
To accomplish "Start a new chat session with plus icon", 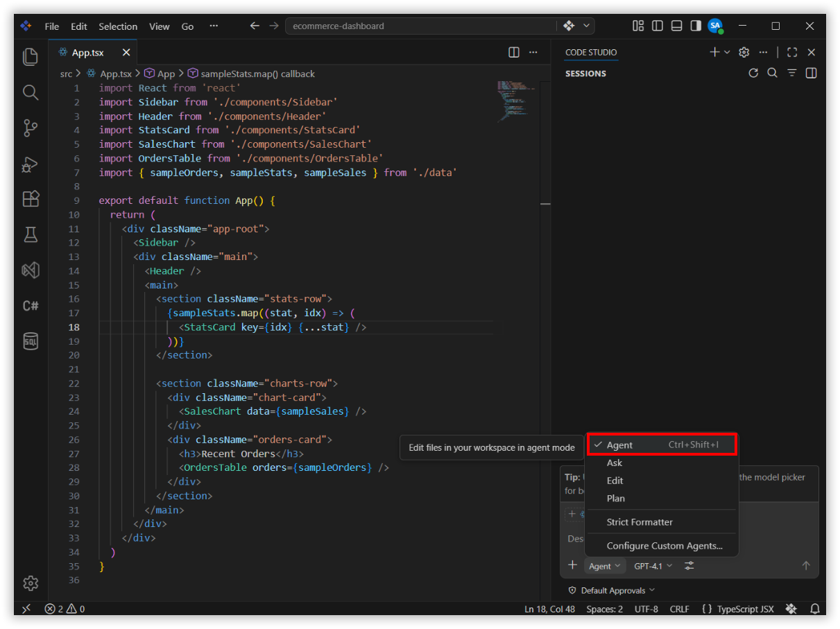I will click(x=714, y=52).
